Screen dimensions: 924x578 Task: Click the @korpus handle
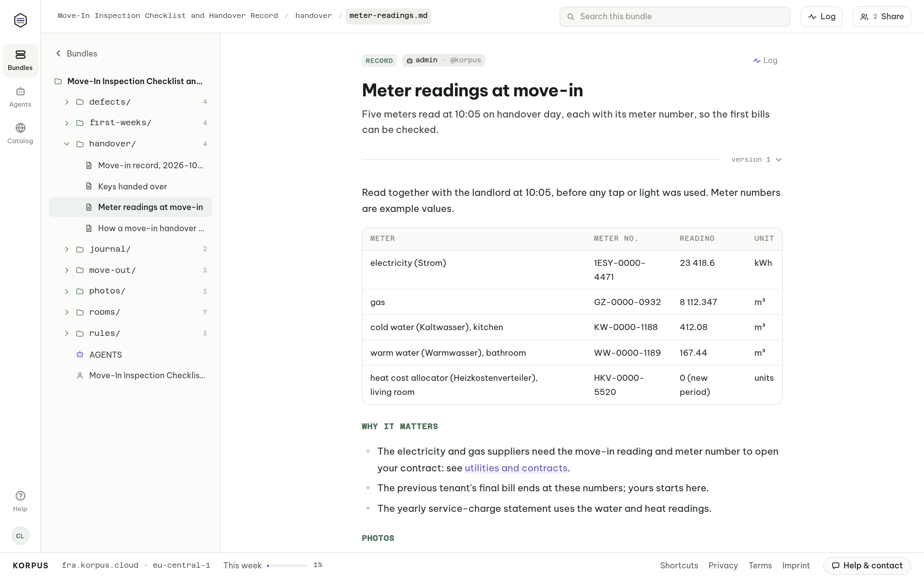[466, 60]
